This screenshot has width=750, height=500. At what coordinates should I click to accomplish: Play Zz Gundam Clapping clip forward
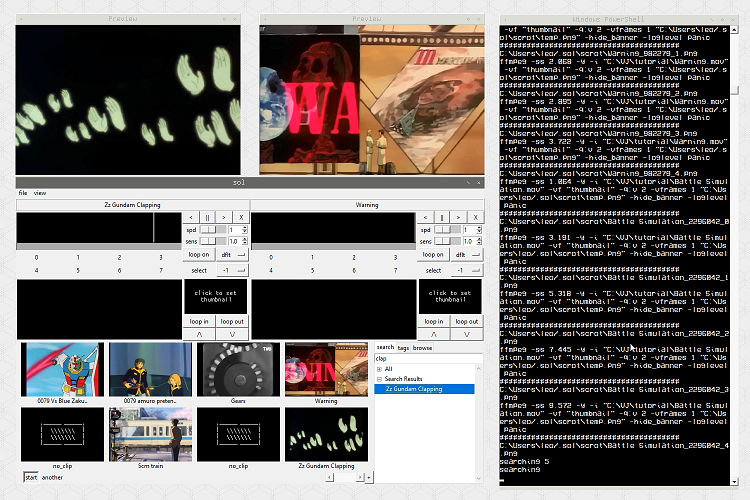pos(223,217)
